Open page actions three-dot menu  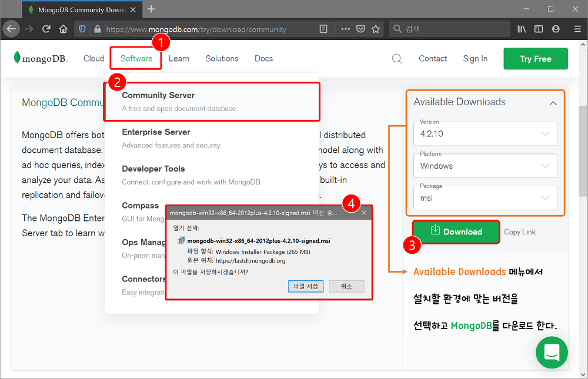coord(345,29)
